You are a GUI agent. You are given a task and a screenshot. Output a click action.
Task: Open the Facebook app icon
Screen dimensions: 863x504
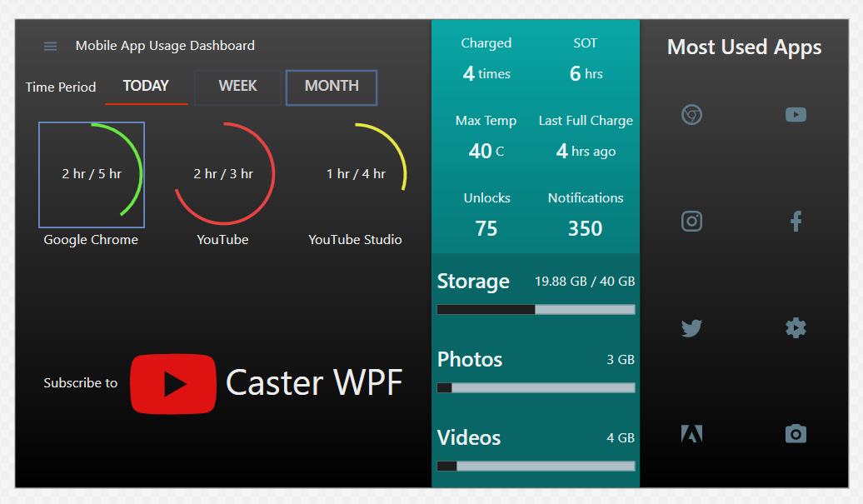pyautogui.click(x=796, y=222)
